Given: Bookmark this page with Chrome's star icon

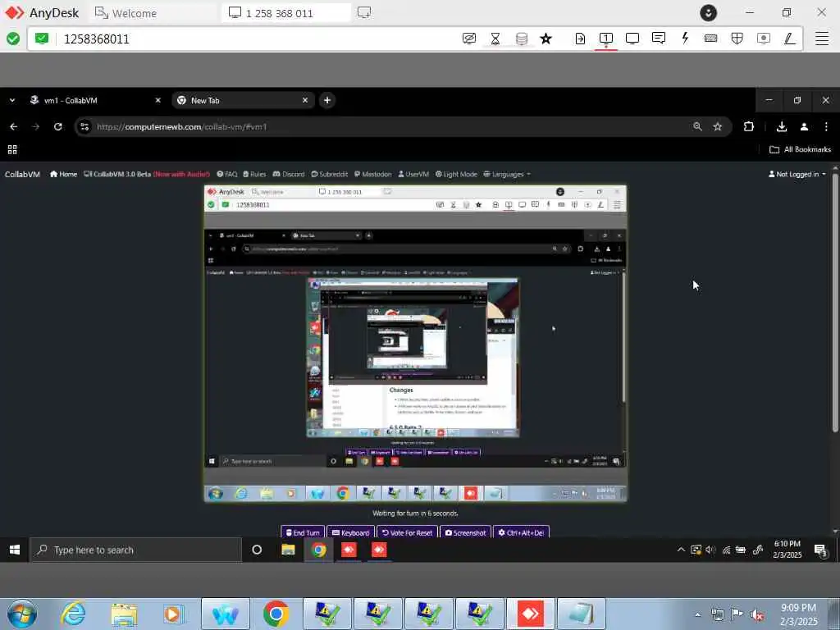Looking at the screenshot, I should click(x=717, y=127).
